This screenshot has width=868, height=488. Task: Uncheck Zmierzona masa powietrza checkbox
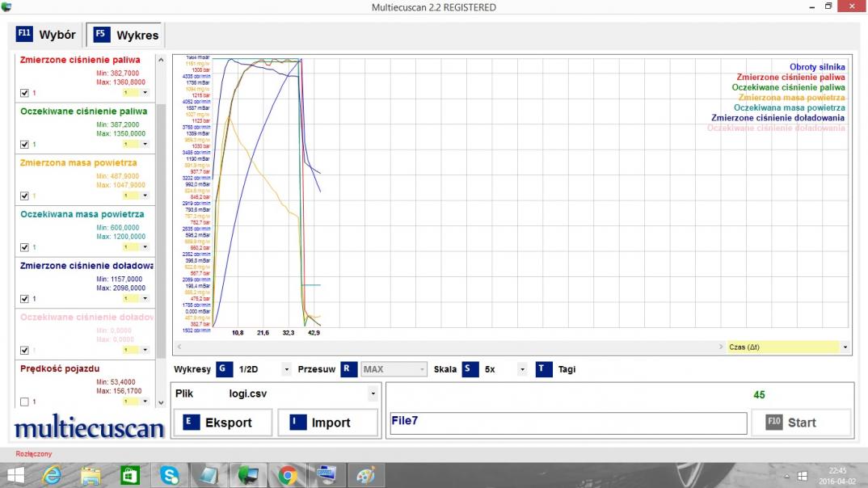[24, 196]
